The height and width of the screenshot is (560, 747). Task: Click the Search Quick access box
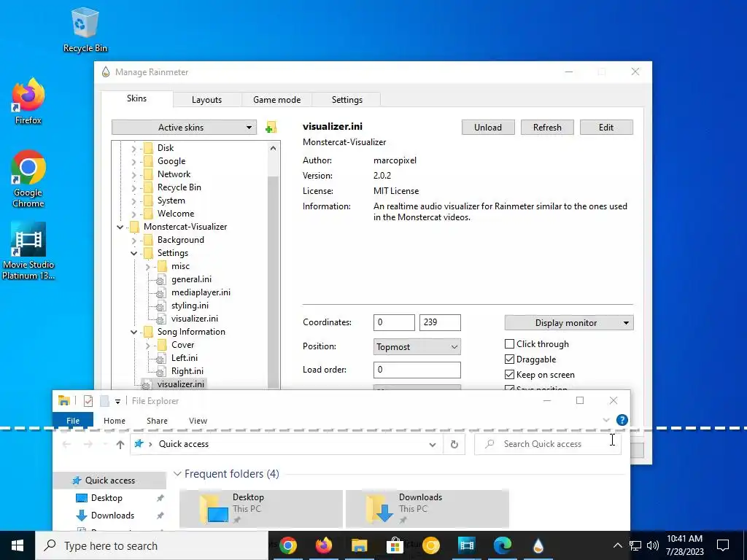[x=548, y=444]
